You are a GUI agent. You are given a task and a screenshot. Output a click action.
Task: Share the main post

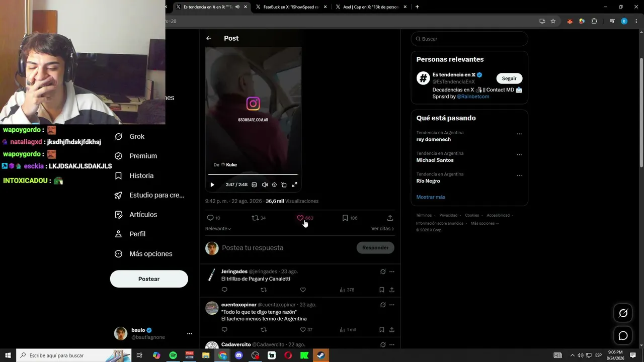pos(390,218)
